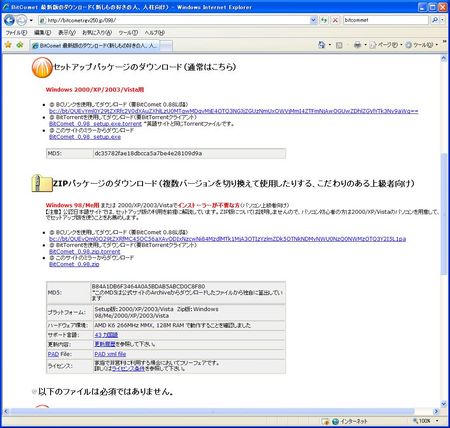Screen dimensions: 450x428
Task: Open the 編集 menu
Action: (42, 33)
